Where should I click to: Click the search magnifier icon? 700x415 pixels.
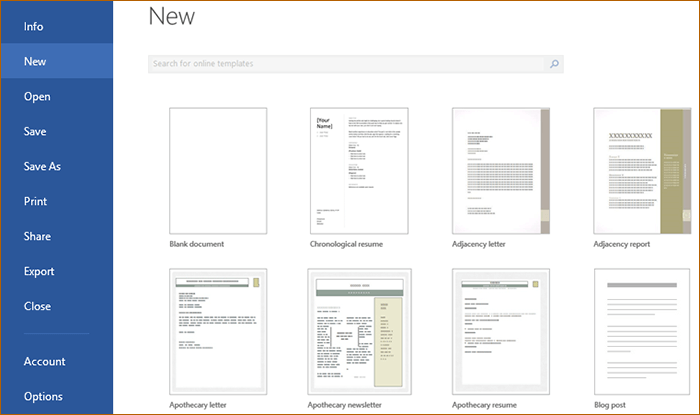(554, 64)
